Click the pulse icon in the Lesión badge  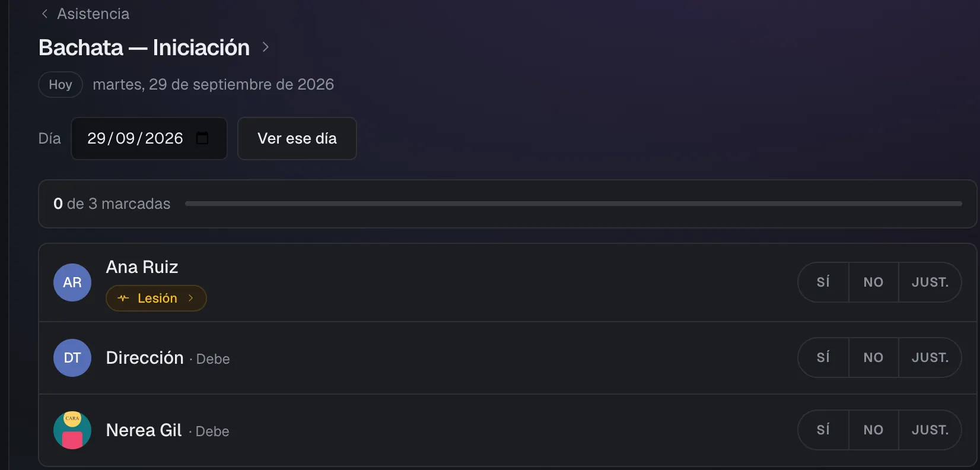click(x=123, y=298)
